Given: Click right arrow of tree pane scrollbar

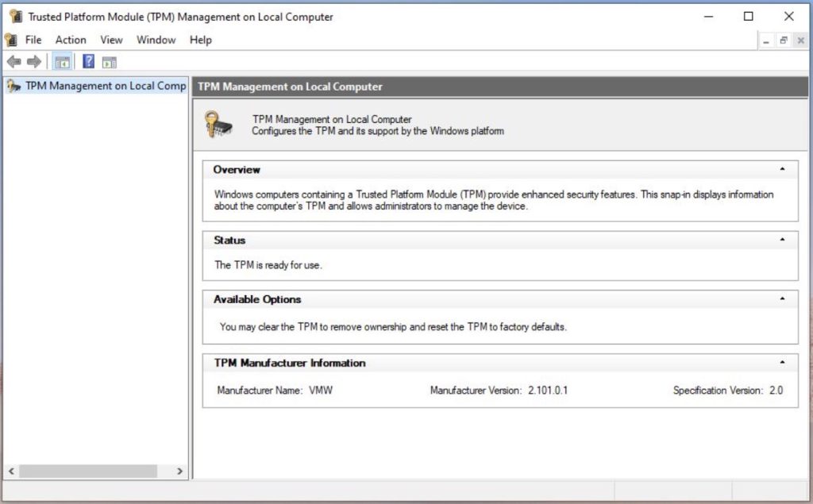Looking at the screenshot, I should pyautogui.click(x=180, y=471).
